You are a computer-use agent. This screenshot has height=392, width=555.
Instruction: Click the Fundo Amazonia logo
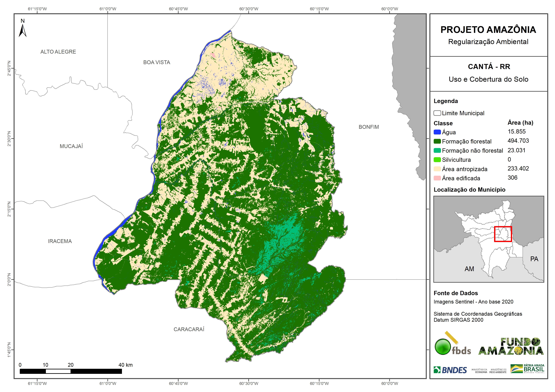[x=511, y=346]
